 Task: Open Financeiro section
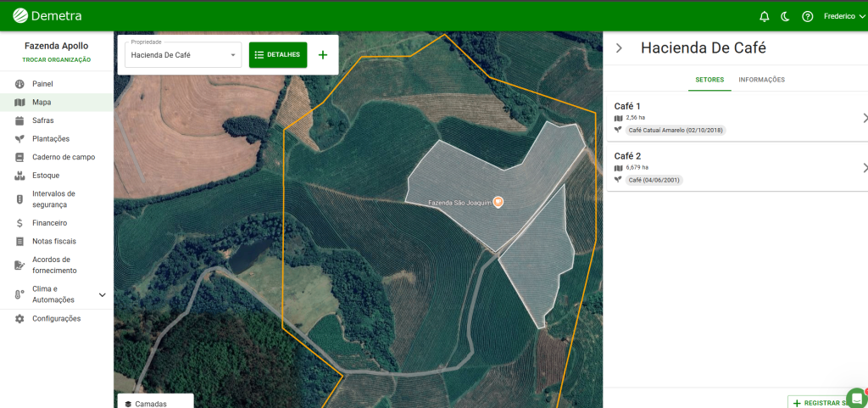pyautogui.click(x=49, y=223)
